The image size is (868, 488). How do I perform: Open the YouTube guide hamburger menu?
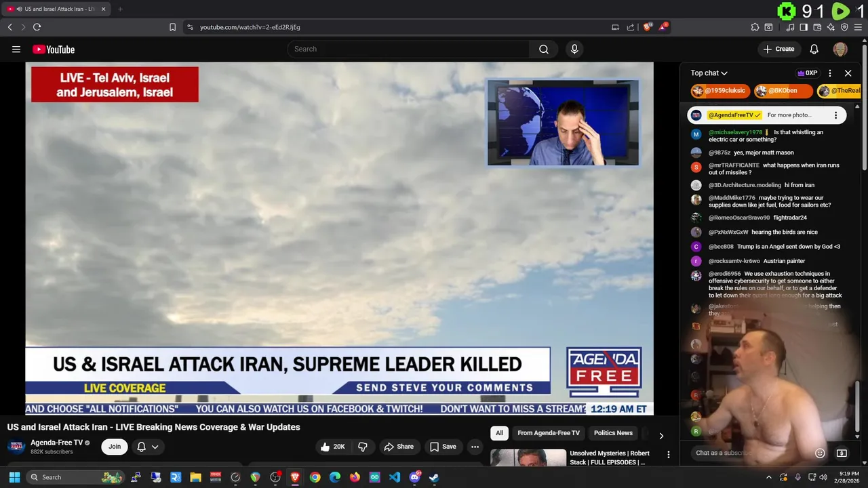tap(16, 49)
